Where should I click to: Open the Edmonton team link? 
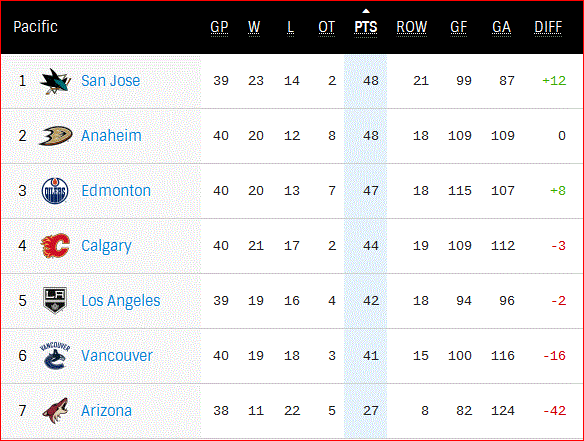(116, 191)
